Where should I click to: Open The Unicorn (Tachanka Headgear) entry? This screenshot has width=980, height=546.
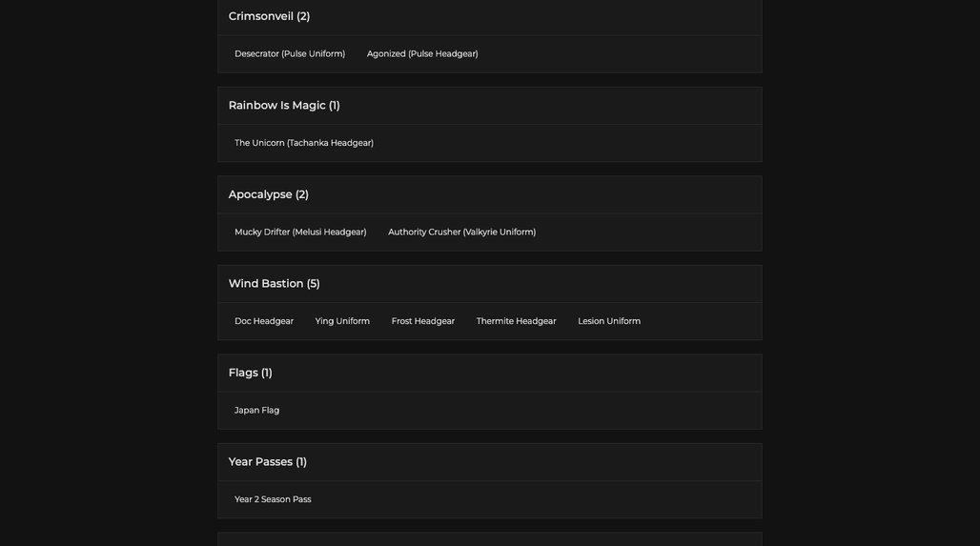tap(304, 143)
